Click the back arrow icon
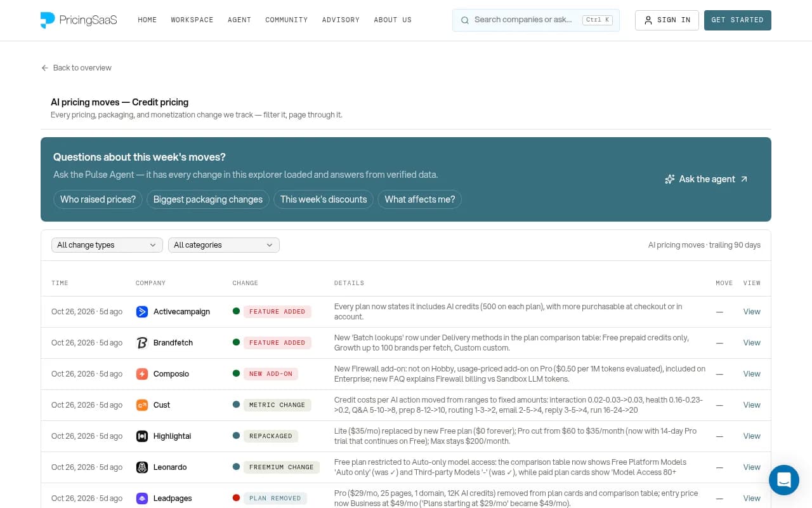Viewport: 812px width, 508px height. (44, 68)
